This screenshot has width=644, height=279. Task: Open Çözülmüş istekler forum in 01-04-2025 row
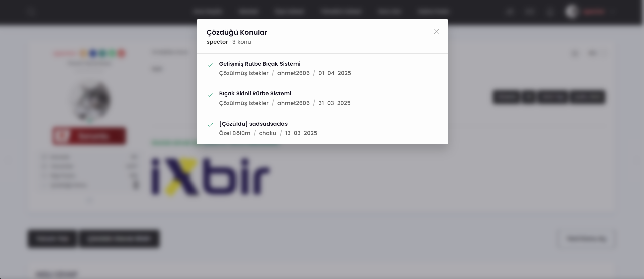tap(244, 73)
